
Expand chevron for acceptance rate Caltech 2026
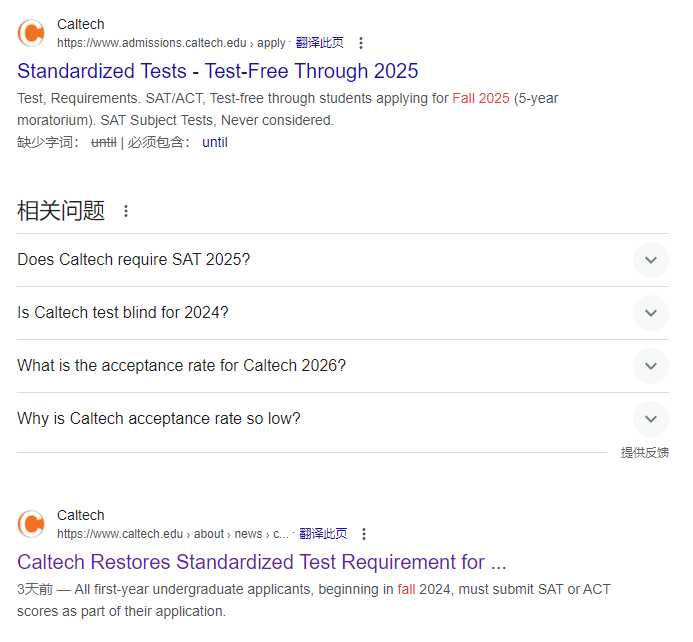tap(651, 366)
